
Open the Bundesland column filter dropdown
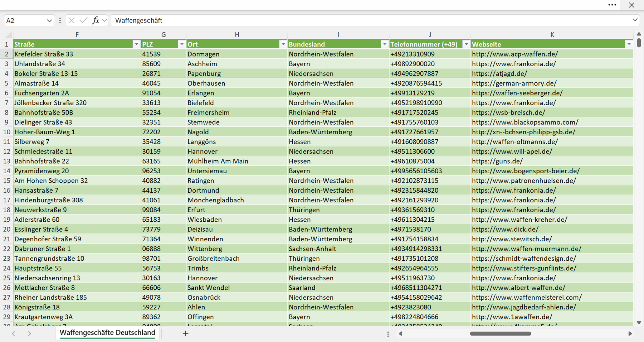pyautogui.click(x=385, y=44)
